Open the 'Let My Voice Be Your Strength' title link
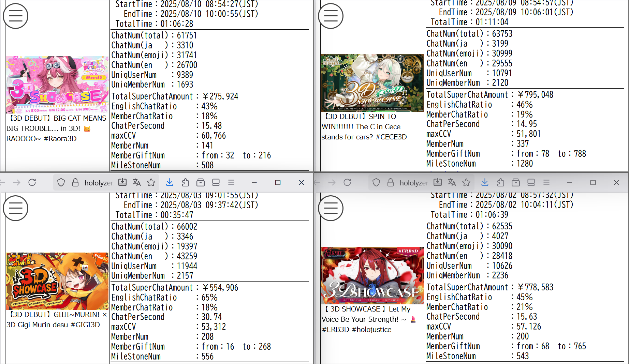 click(x=369, y=319)
